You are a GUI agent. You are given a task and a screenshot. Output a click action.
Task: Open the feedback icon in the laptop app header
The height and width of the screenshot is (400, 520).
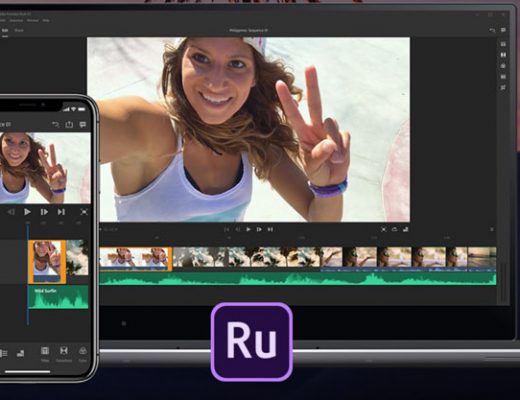coord(503,30)
